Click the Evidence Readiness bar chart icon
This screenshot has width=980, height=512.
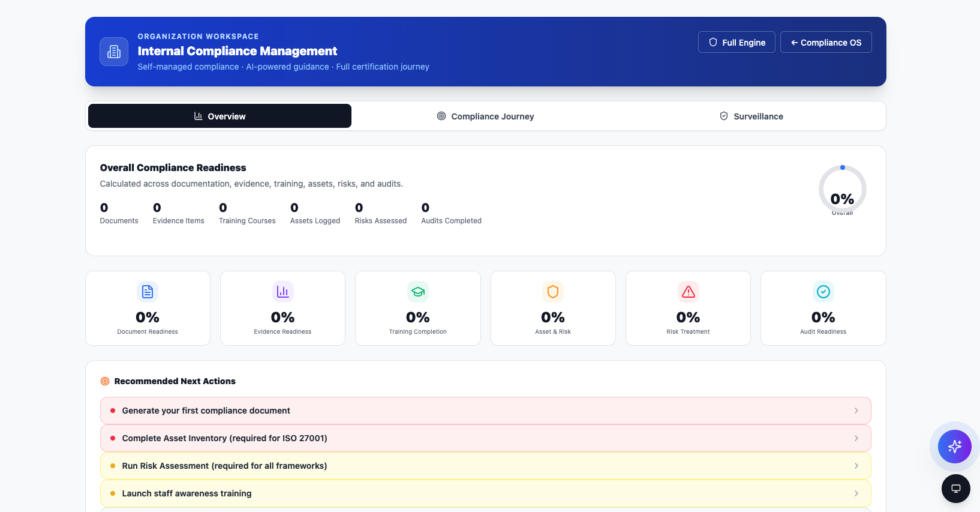pos(282,292)
